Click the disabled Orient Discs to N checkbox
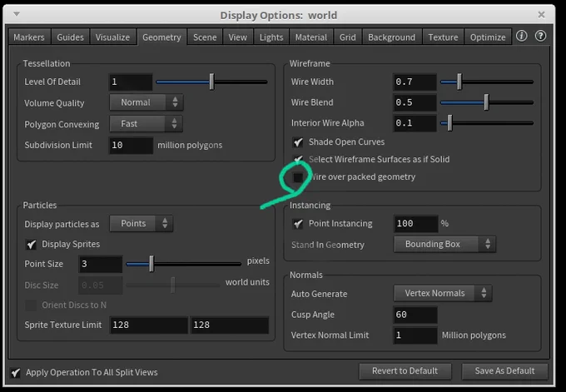This screenshot has width=566, height=392. click(31, 305)
